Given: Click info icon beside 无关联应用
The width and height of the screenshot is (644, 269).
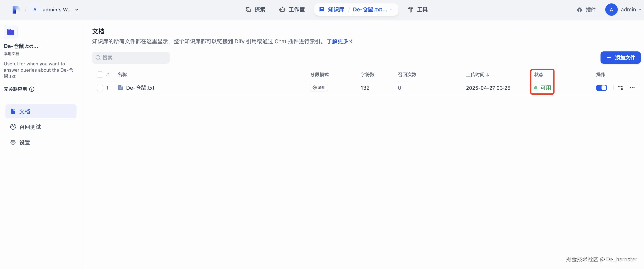Looking at the screenshot, I should (32, 89).
